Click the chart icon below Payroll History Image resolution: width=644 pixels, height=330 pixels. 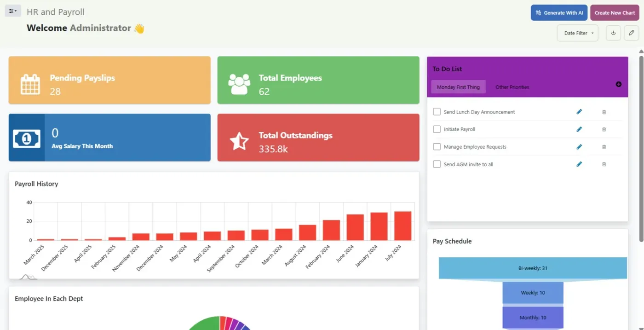pos(28,277)
